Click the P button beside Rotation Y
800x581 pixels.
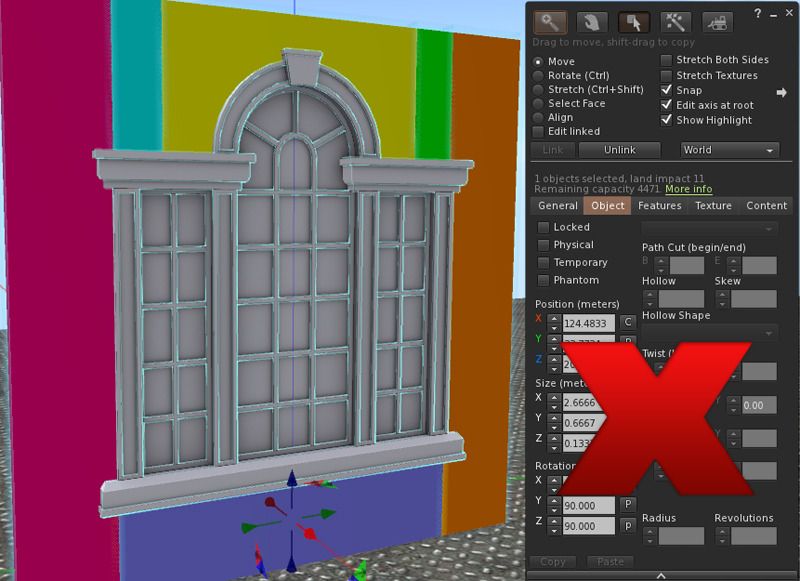[628, 504]
